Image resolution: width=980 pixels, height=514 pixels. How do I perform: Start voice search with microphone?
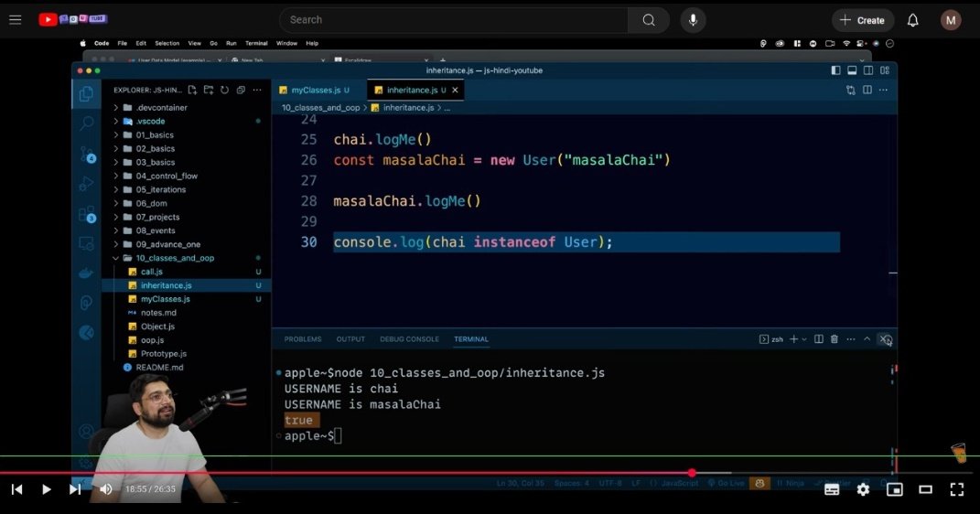[693, 20]
